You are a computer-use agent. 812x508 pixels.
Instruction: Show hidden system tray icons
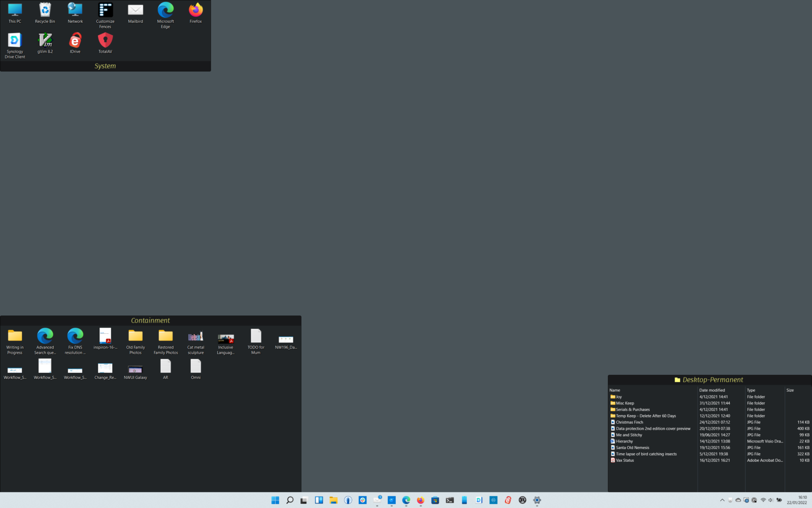pos(722,500)
